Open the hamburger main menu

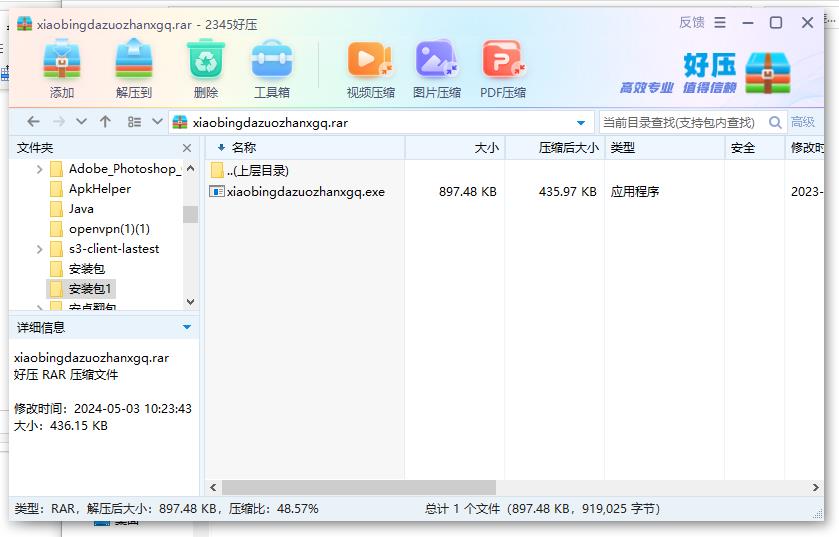point(720,22)
